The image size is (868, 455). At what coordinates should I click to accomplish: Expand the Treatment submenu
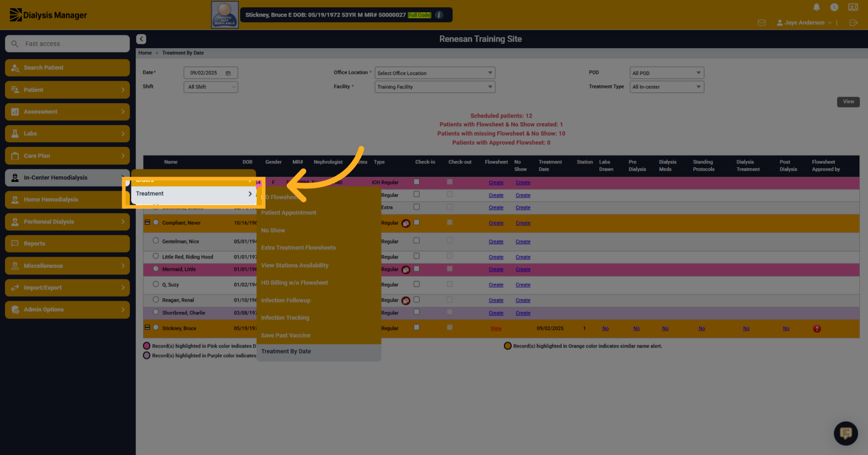193,194
